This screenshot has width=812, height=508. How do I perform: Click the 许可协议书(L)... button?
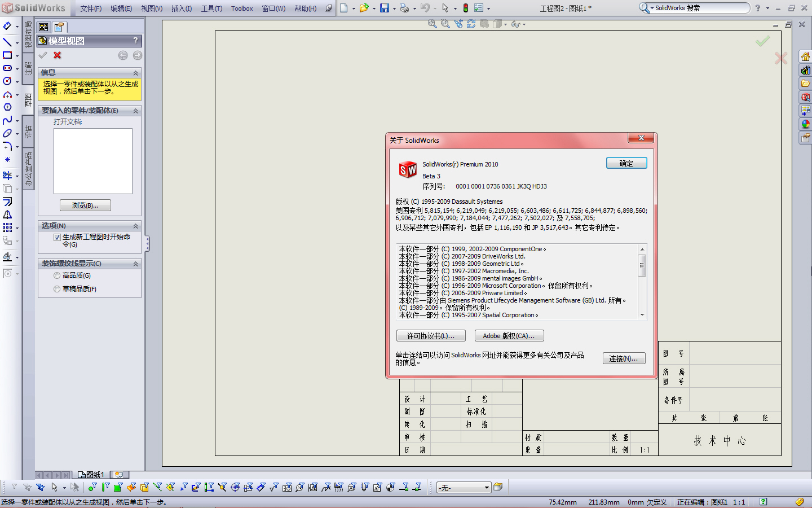(431, 336)
